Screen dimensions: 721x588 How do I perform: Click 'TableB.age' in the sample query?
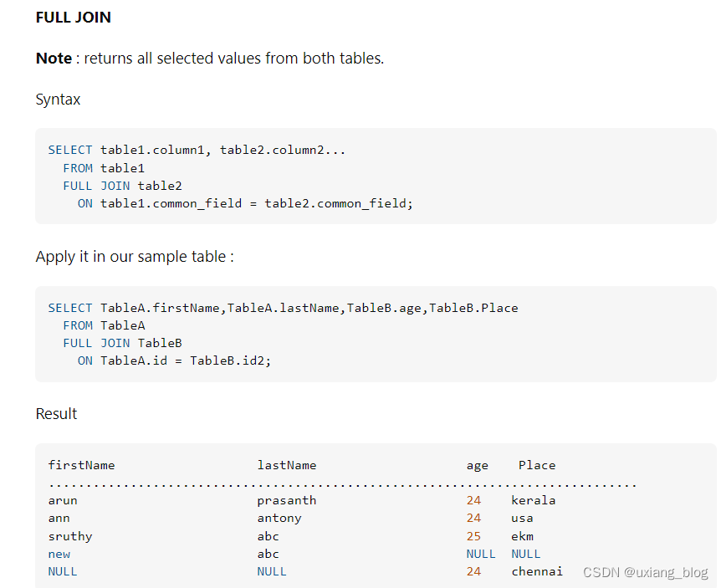pyautogui.click(x=386, y=308)
